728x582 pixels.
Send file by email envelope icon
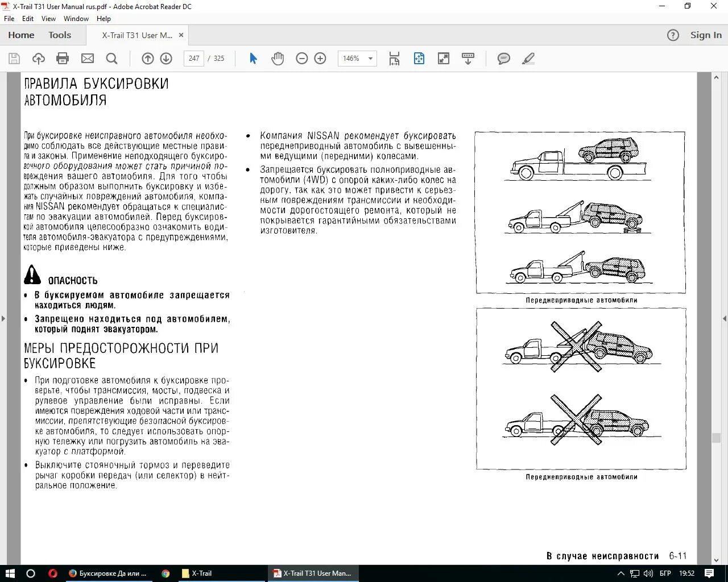(x=87, y=59)
